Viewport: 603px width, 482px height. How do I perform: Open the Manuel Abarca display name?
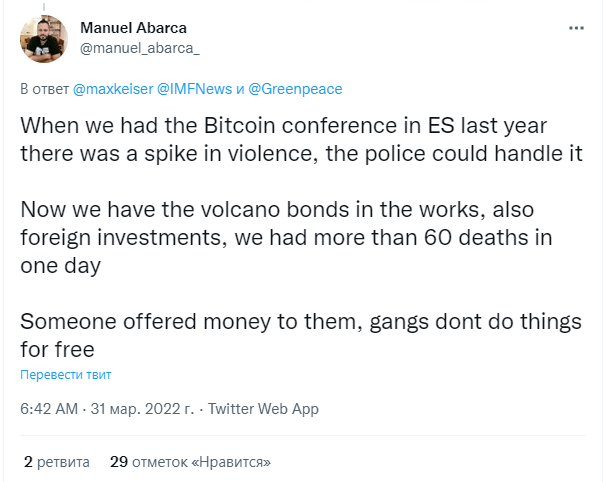(x=133, y=28)
